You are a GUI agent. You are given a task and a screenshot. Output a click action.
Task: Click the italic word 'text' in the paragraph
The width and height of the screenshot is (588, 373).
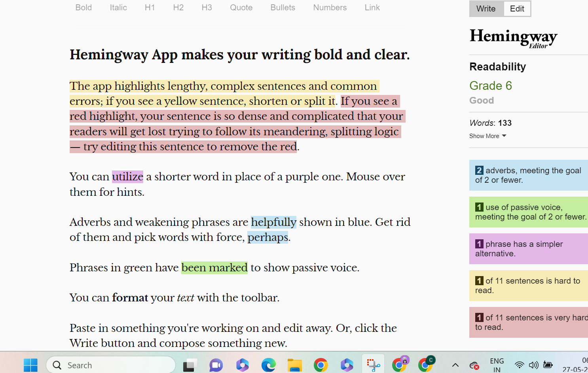[186, 298]
